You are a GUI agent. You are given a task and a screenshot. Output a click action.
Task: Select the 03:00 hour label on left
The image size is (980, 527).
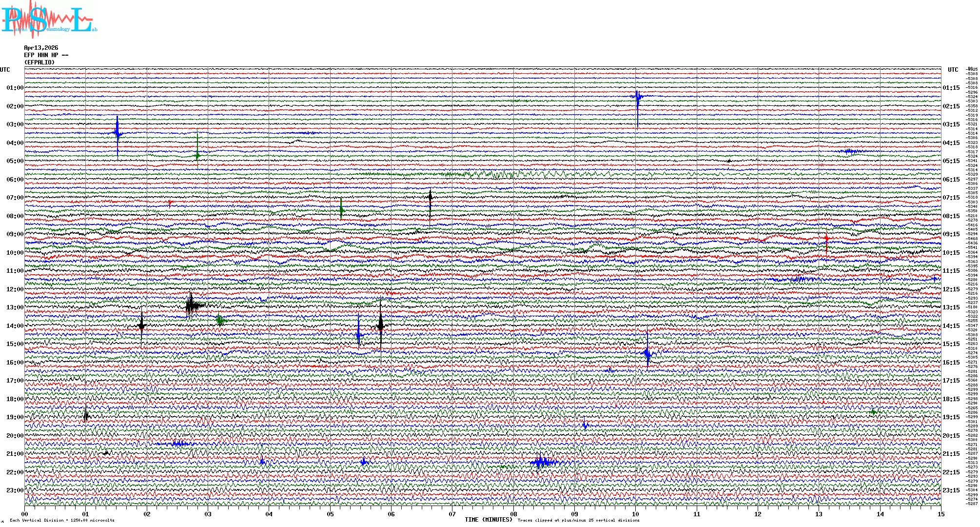(x=15, y=124)
